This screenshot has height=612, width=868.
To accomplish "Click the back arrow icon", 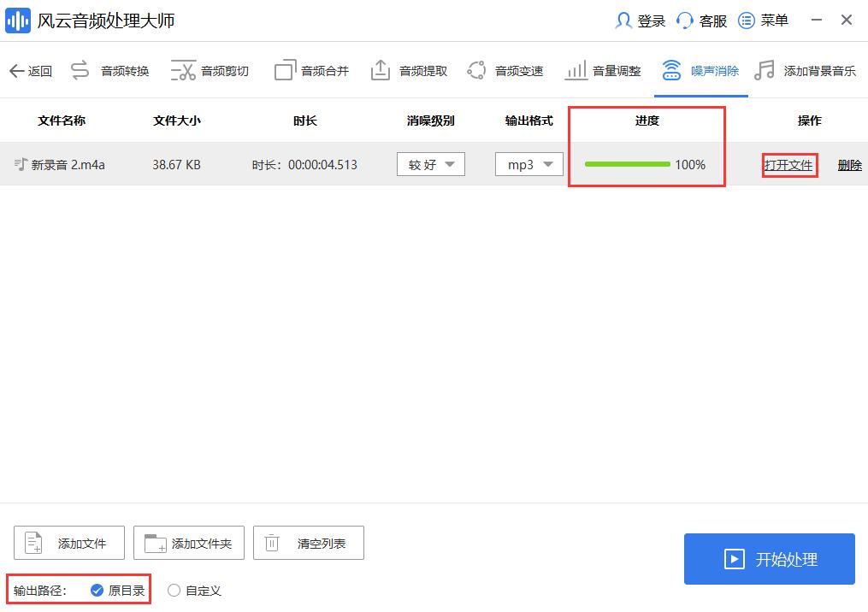I will point(16,71).
